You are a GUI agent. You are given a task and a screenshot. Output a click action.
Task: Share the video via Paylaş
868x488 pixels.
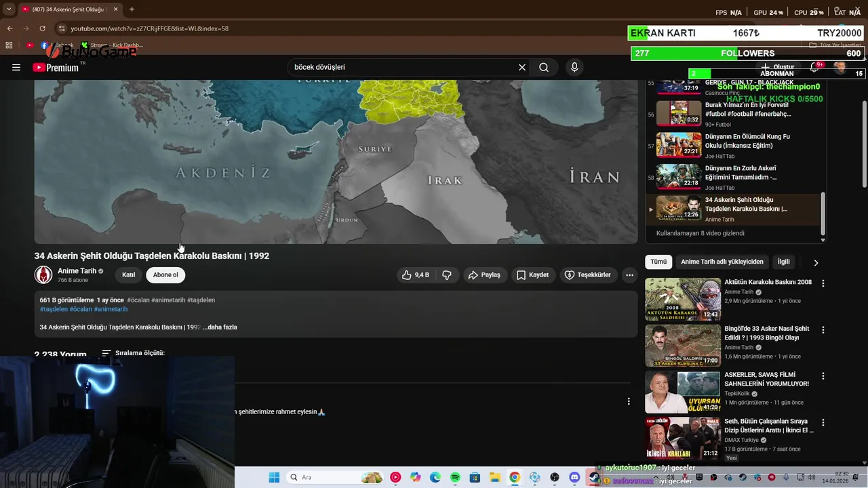tap(484, 275)
